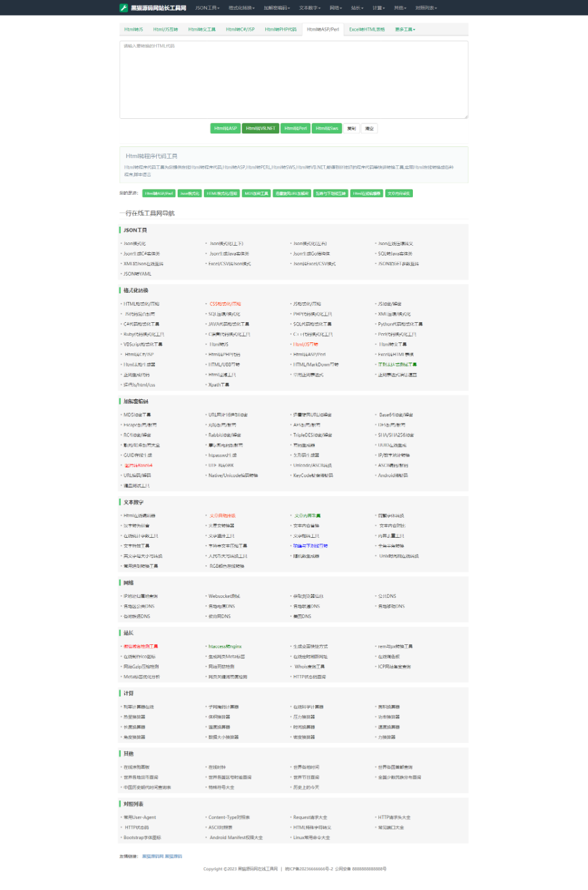Screen dimensions: 588x890
Task: Open the JSON工具 dropdown menu
Action: pos(207,8)
